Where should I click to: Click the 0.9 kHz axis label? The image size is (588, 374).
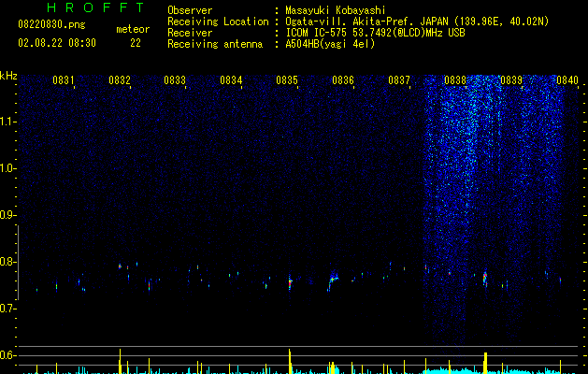[x=7, y=215]
